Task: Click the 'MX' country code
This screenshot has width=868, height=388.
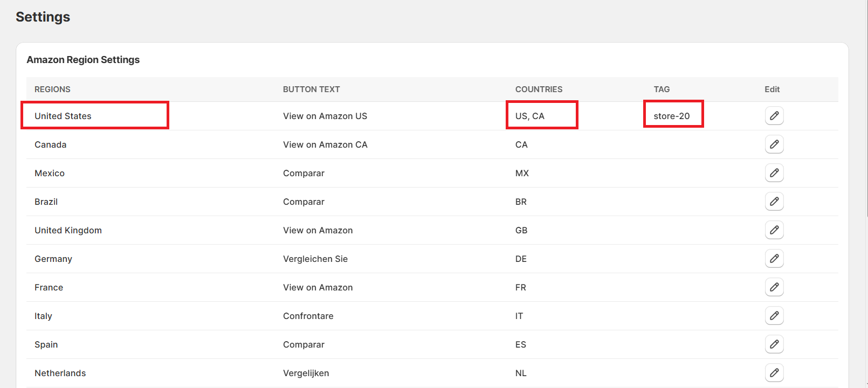Action: tap(522, 173)
